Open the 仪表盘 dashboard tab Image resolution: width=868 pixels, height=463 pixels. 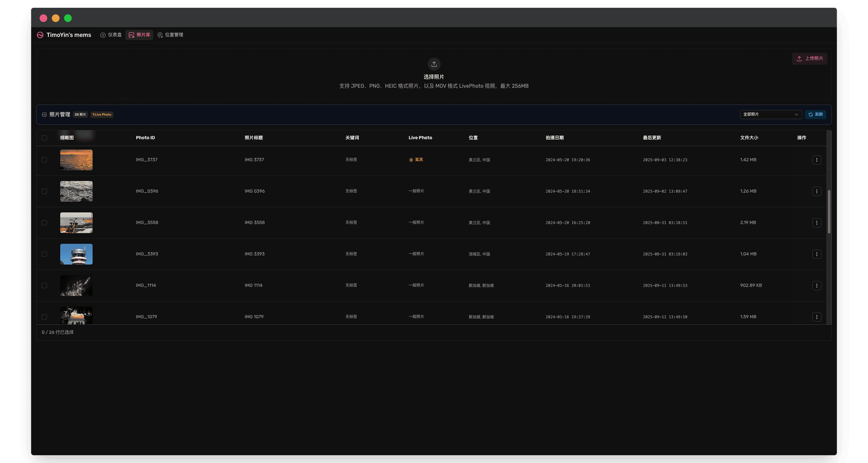pyautogui.click(x=111, y=35)
